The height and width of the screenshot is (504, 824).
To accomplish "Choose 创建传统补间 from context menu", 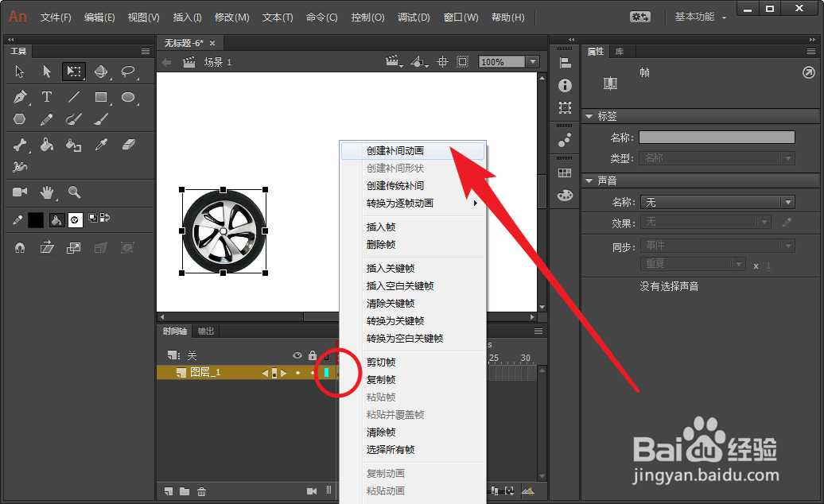I will pyautogui.click(x=413, y=186).
